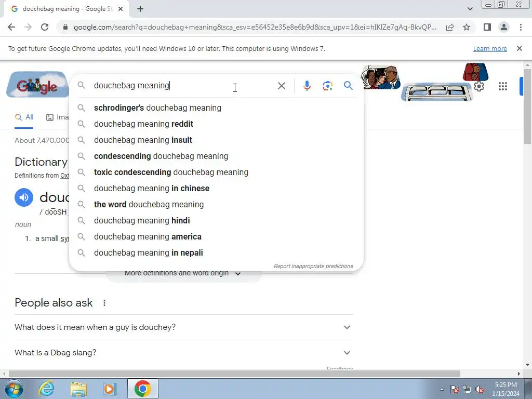The image size is (532, 399).
Task: Click the vertical page scrollbar thumb
Action: tap(528, 106)
